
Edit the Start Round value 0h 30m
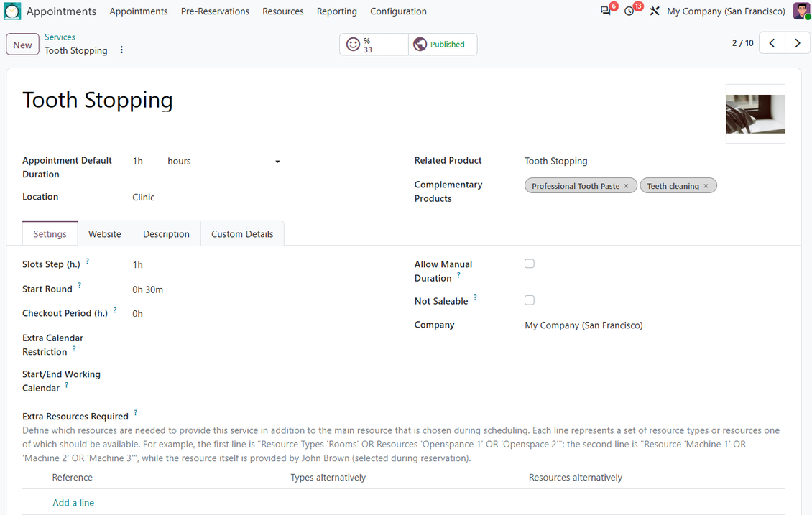click(147, 290)
